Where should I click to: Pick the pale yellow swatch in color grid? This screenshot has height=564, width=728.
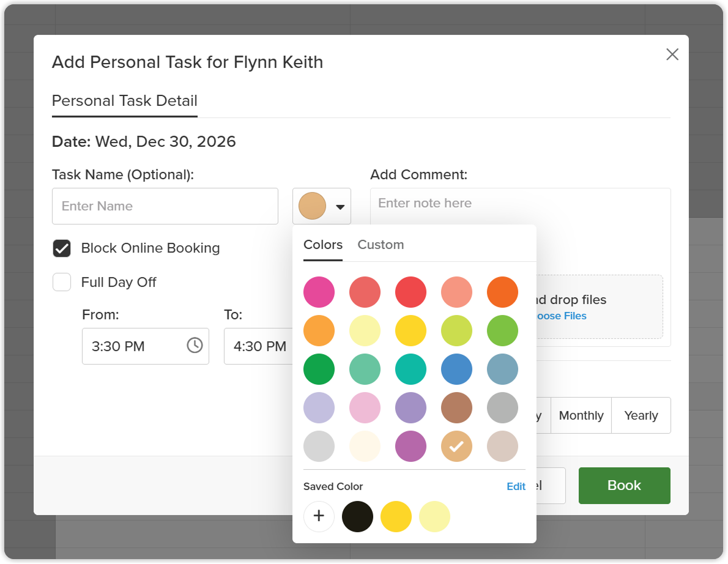(x=365, y=330)
